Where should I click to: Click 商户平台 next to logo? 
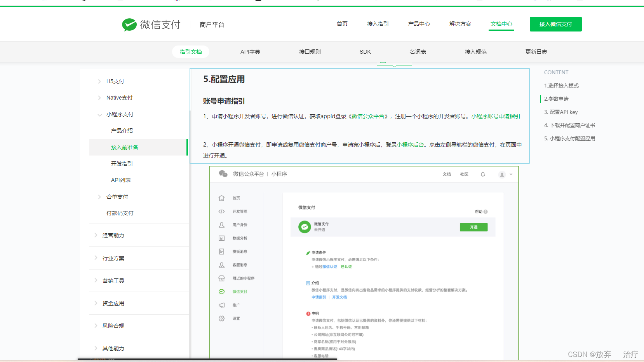212,24
